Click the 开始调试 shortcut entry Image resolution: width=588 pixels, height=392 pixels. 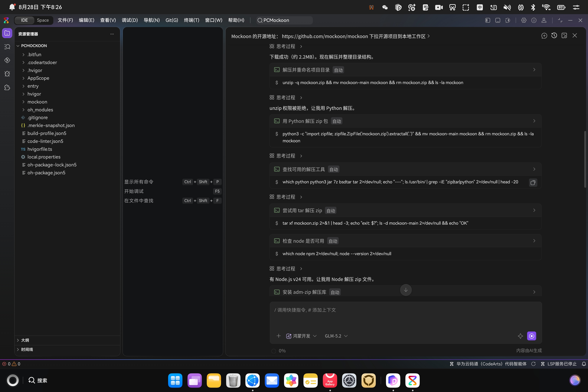(172, 191)
